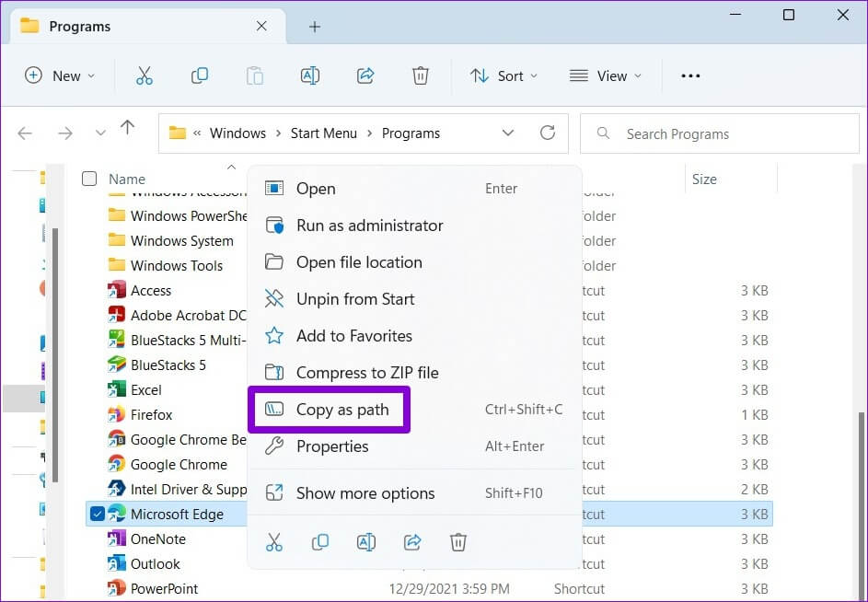The image size is (868, 602).
Task: Refresh the Programs folder view
Action: (548, 133)
